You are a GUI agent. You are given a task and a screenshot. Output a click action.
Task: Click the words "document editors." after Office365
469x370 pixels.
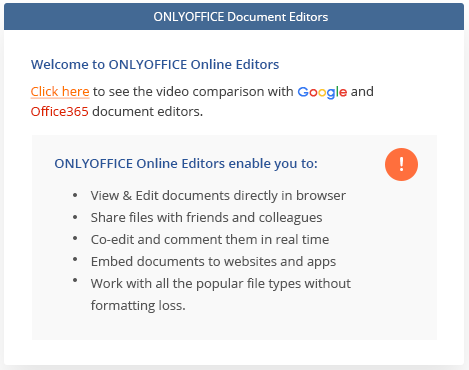(147, 111)
